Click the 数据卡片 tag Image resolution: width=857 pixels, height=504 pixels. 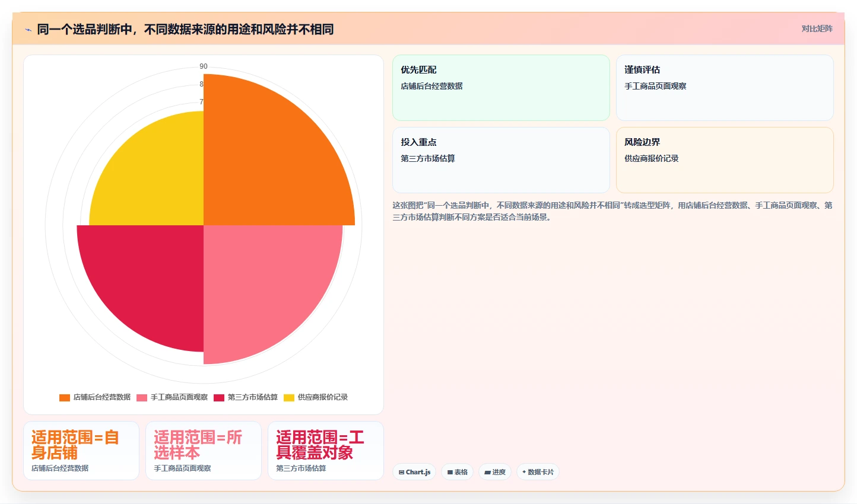tap(538, 472)
